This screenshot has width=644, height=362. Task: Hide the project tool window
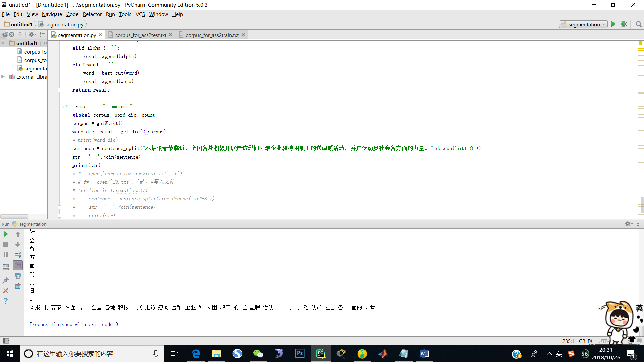click(42, 34)
